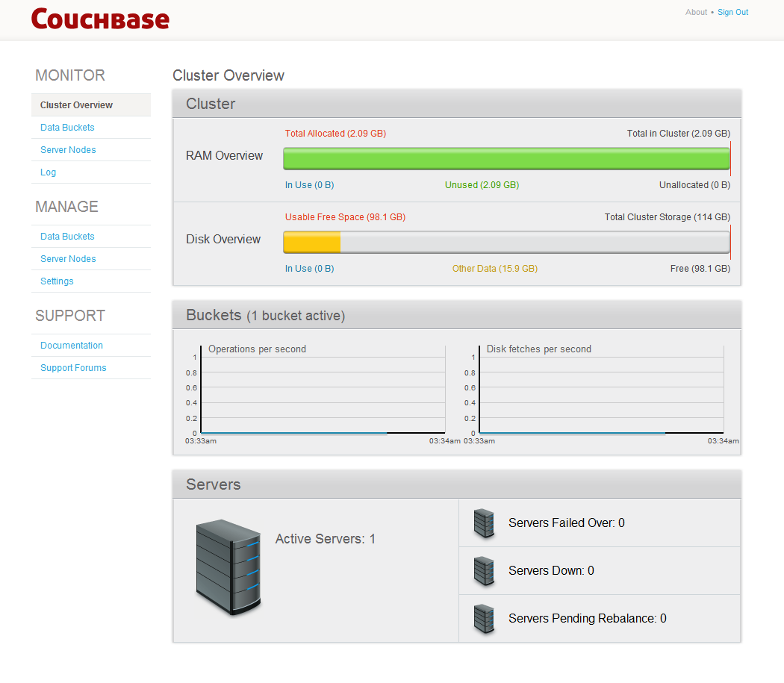Click the Total Allocated (2.09 GB) label
This screenshot has width=784, height=683.
tap(335, 134)
